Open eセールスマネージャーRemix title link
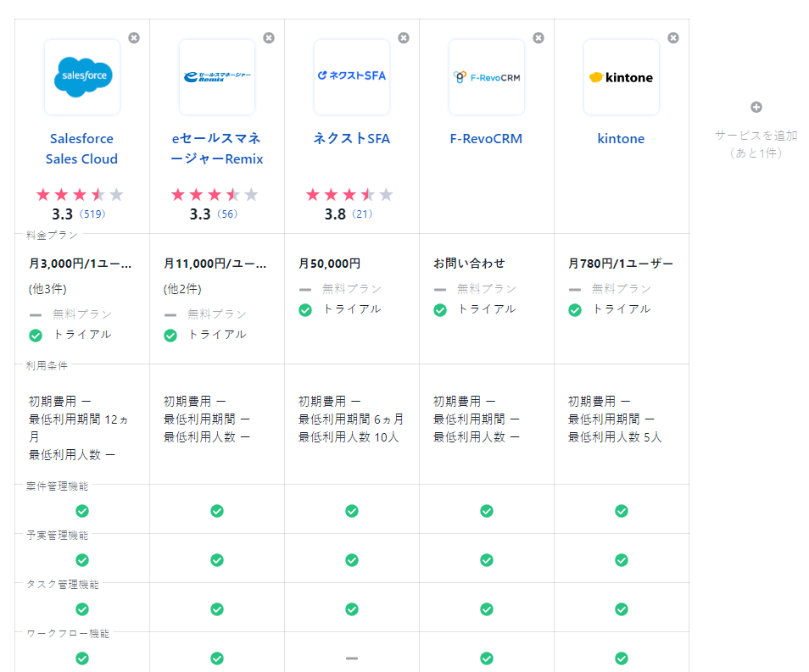Screen dimensions: 809x672 (x=217, y=149)
